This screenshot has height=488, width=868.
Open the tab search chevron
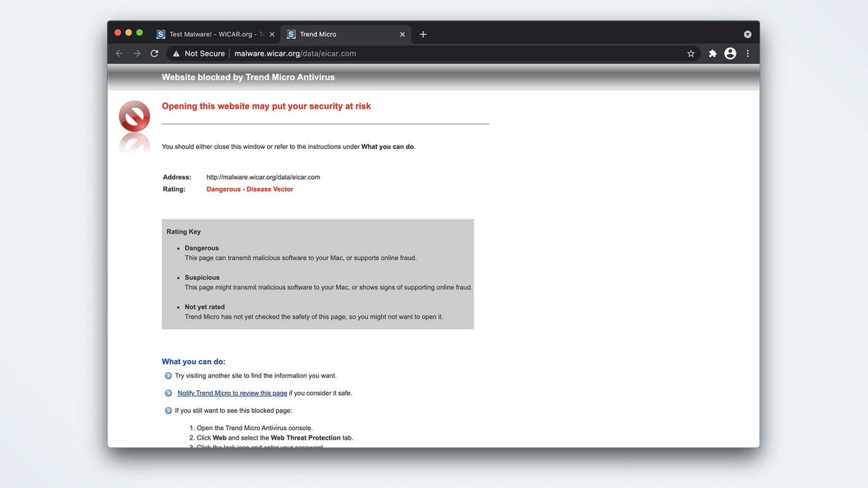pyautogui.click(x=747, y=33)
